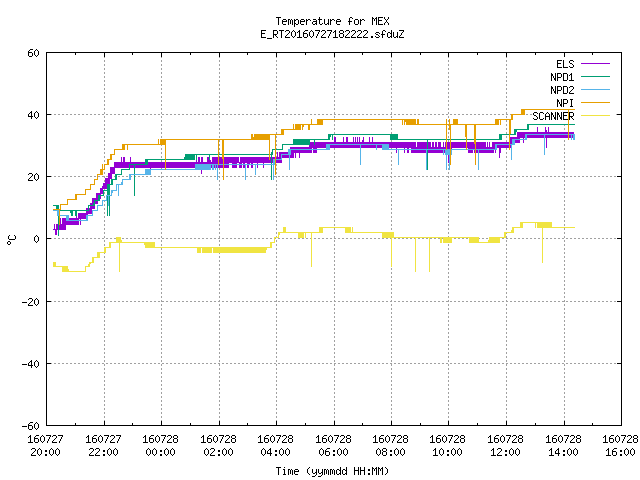The width and height of the screenshot is (640, 480).
Task: Click the 'Time (yymmdd HH:MM)' axis title
Action: coord(332,471)
